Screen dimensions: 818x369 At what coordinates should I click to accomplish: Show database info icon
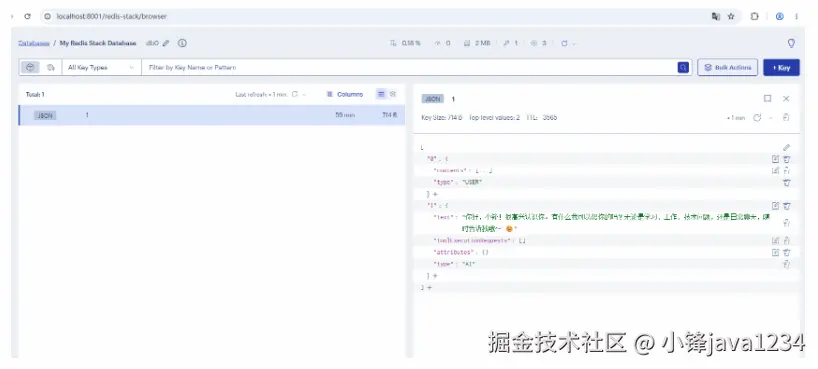tap(182, 43)
